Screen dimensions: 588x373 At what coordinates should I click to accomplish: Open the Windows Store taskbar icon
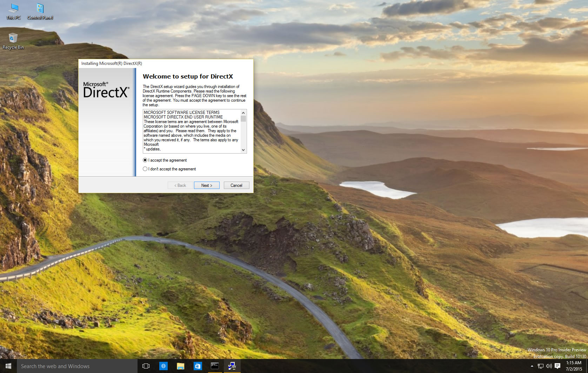coord(198,366)
